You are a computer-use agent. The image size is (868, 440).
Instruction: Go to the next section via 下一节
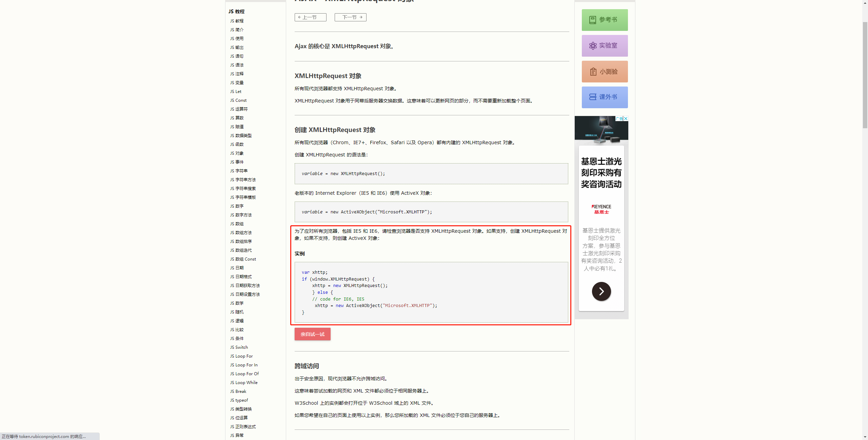pos(350,17)
